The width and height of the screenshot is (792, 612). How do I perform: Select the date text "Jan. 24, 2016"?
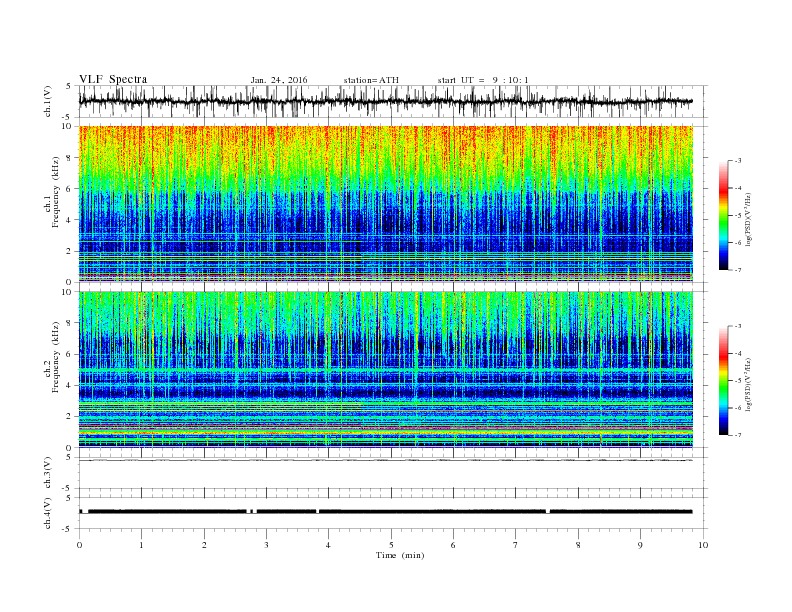point(279,80)
